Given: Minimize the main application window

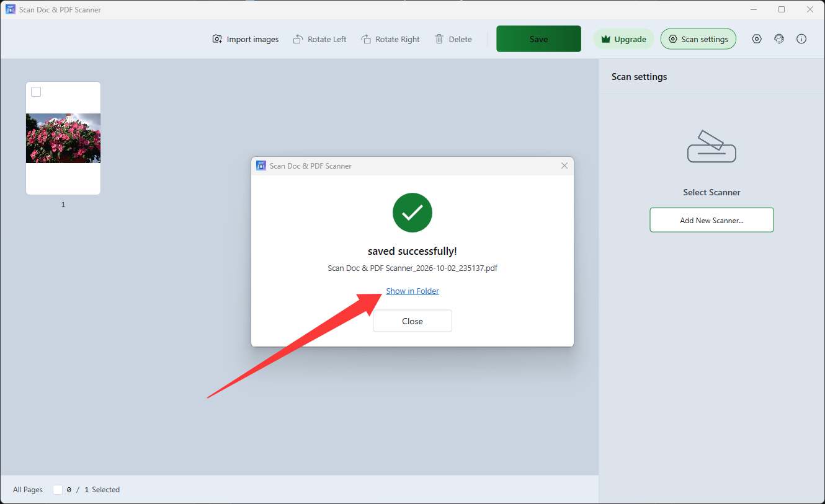Looking at the screenshot, I should click(x=754, y=9).
